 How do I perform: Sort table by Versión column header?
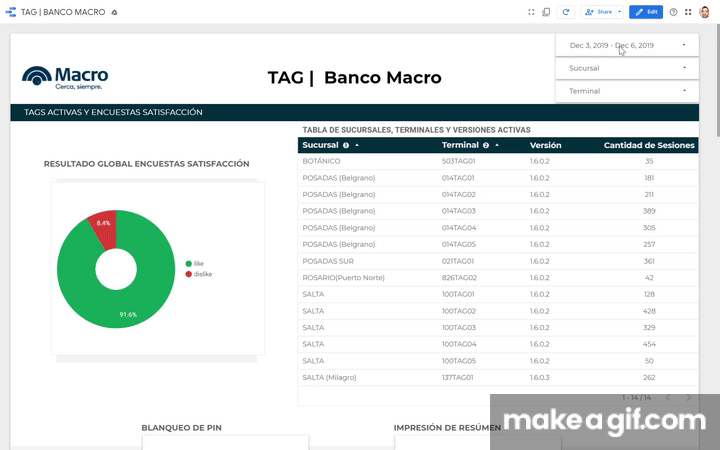pyautogui.click(x=546, y=145)
